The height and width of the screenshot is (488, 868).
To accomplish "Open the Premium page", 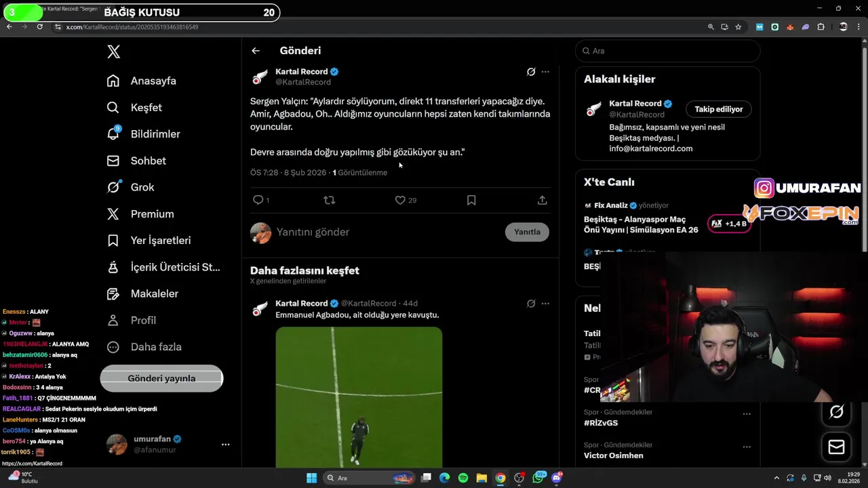I will click(x=140, y=213).
